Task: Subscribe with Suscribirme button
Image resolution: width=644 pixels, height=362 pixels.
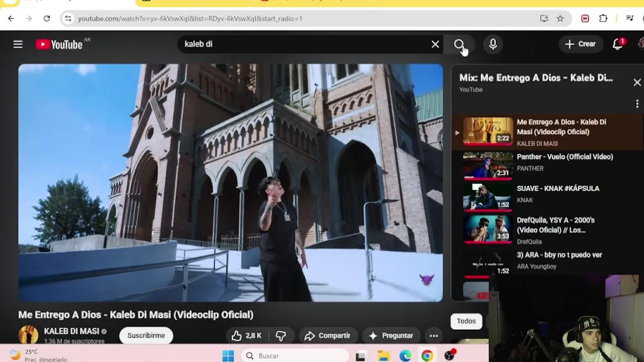Action: click(x=146, y=335)
